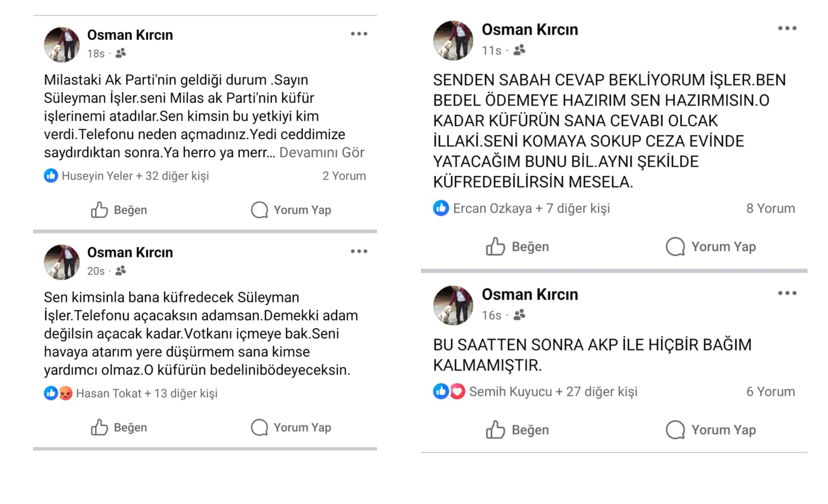Open options menu on the 20s post
This screenshot has width=828, height=504.
coord(359,251)
